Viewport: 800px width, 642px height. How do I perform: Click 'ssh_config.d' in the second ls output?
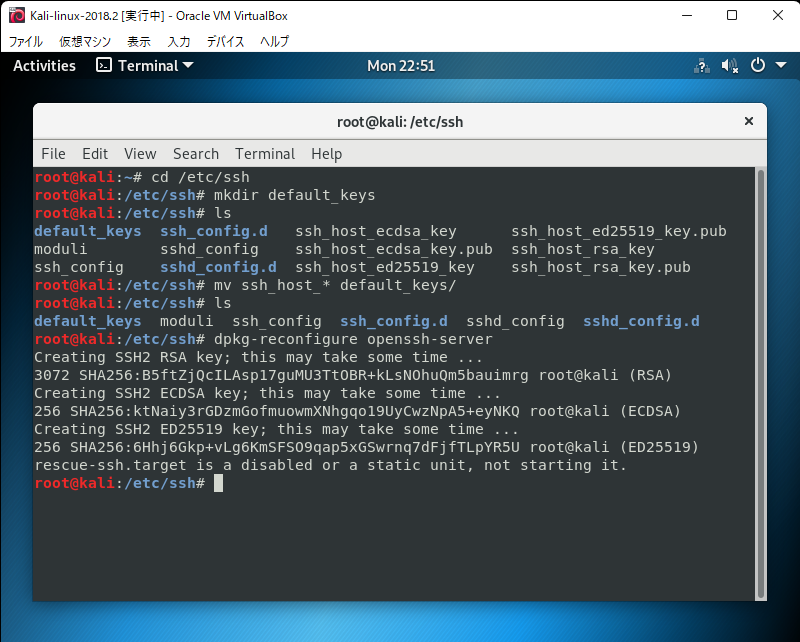tap(394, 321)
